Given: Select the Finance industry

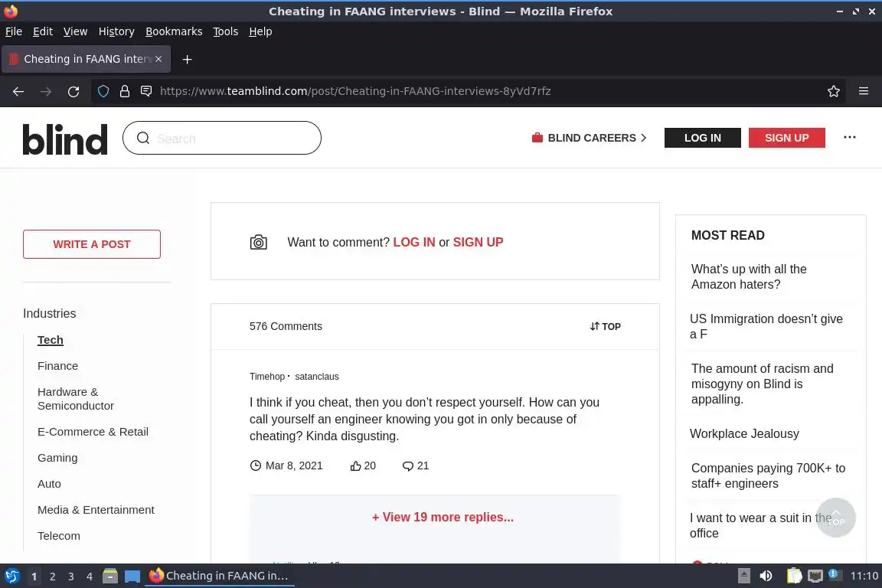Looking at the screenshot, I should 58,366.
